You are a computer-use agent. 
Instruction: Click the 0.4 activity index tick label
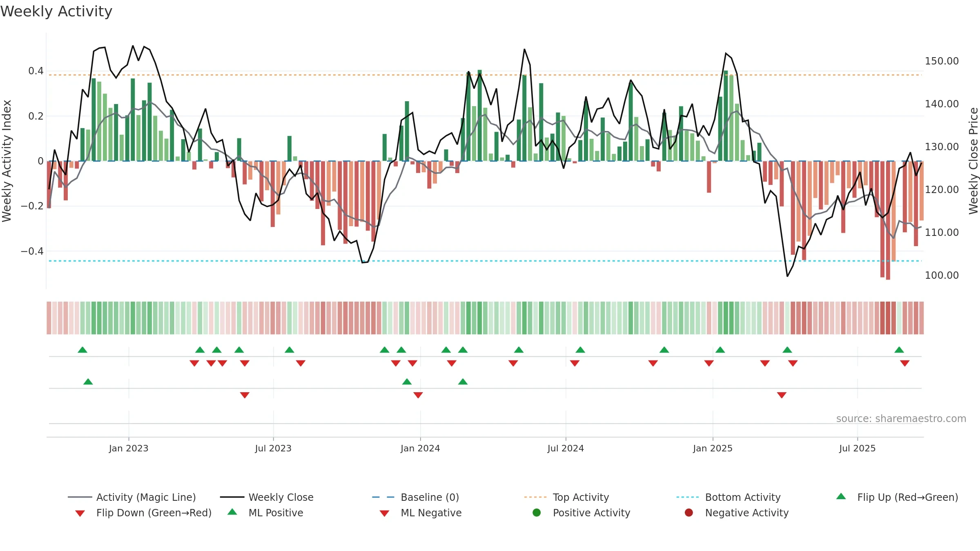[36, 71]
